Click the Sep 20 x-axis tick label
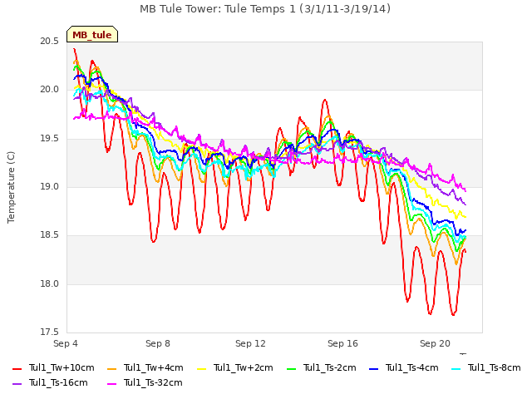 (435, 343)
